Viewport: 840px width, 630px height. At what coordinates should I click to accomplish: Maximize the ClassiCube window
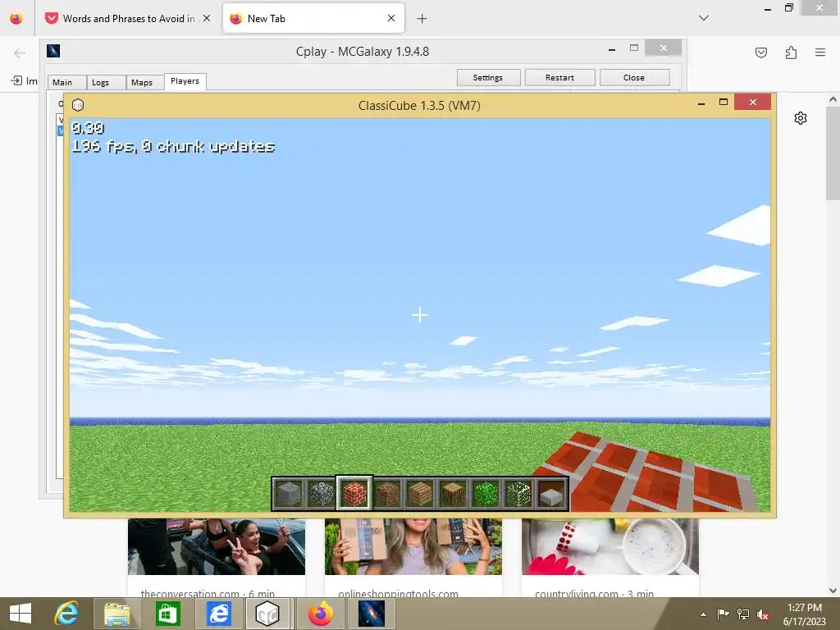[724, 103]
